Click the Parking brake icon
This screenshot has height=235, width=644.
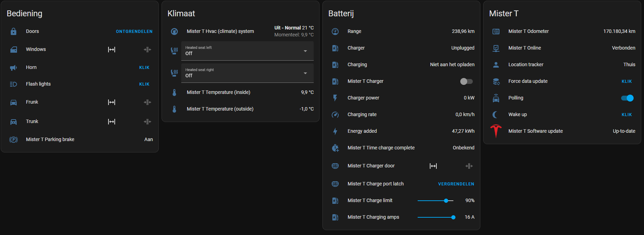(14, 140)
